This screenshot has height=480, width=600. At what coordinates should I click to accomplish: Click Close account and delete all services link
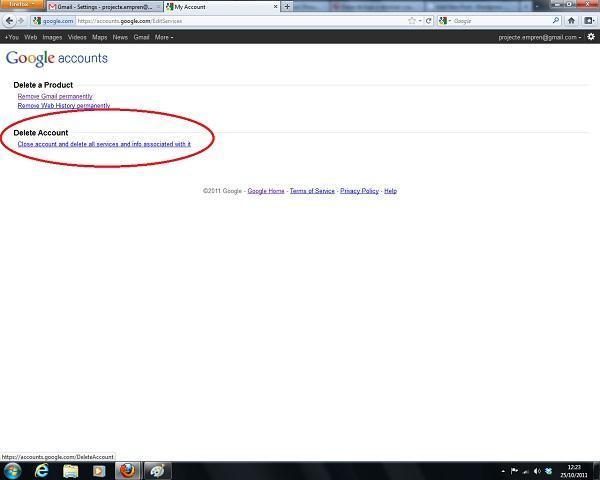click(x=104, y=144)
